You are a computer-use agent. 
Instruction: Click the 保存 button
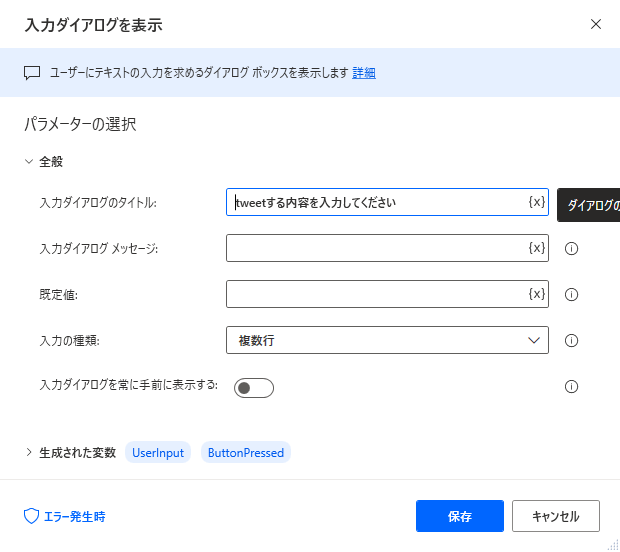(459, 516)
